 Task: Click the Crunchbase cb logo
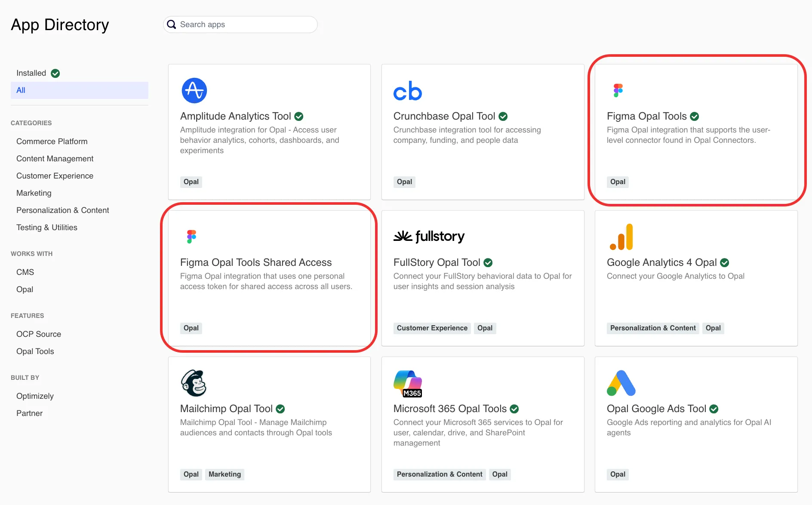408,91
